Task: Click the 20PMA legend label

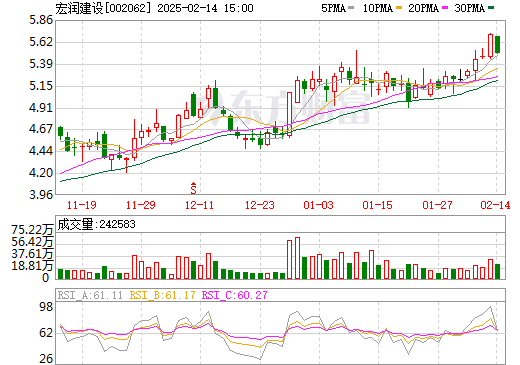Action: tap(423, 8)
